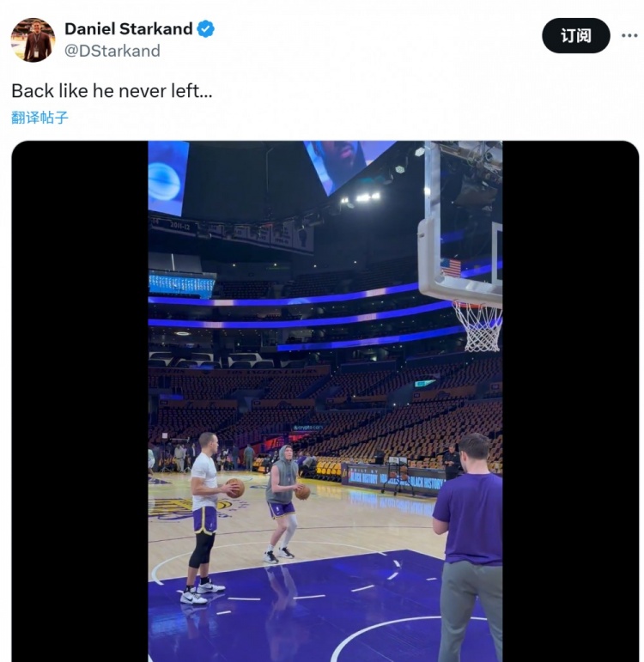644x662 pixels.
Task: Click the basketball hoop net in video
Action: 477,325
